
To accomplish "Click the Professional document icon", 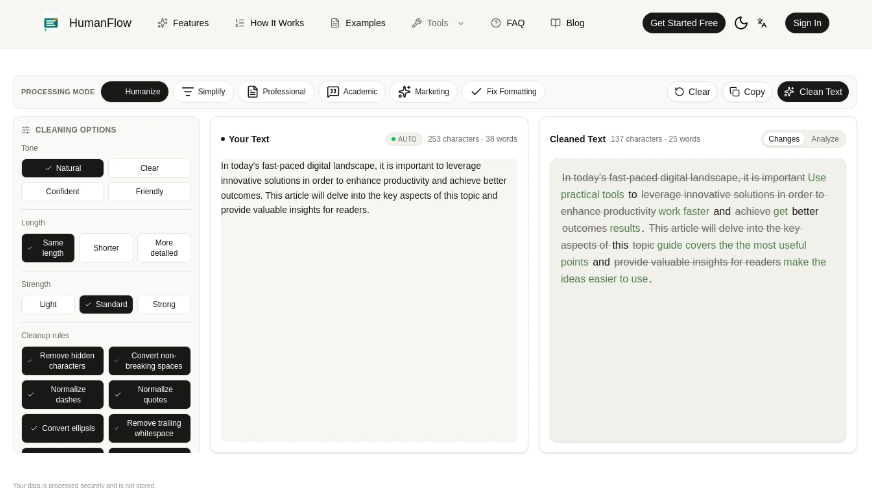I will point(252,92).
